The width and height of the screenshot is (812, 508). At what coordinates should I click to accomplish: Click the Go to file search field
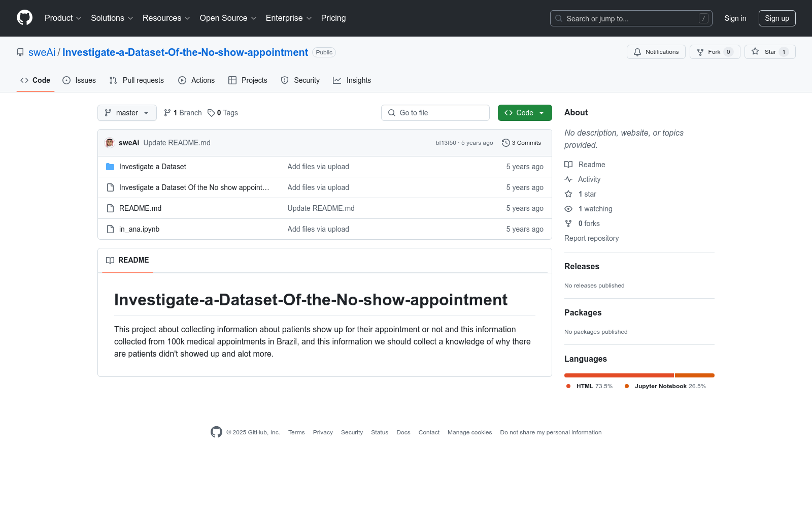(435, 113)
